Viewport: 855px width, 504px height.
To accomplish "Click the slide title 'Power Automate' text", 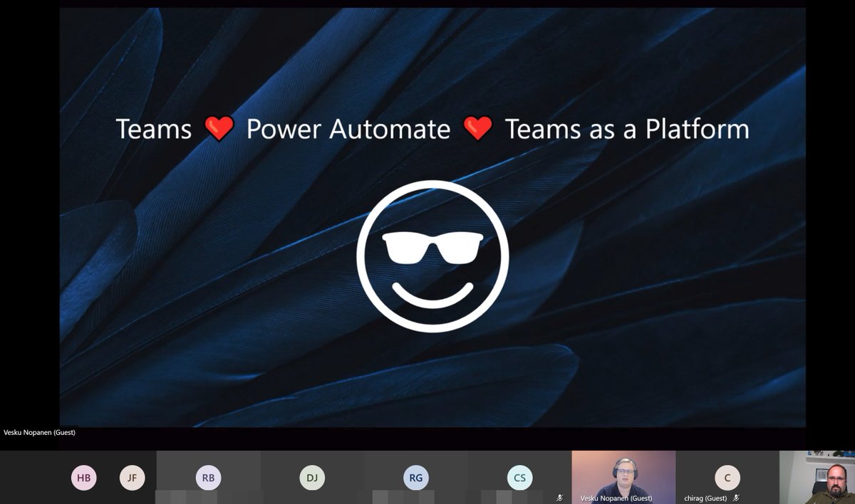I will tap(348, 130).
